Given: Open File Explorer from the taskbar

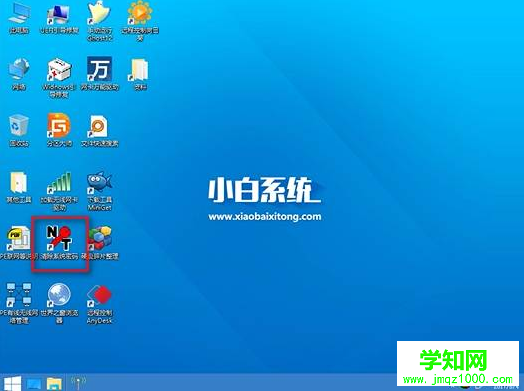Looking at the screenshot, I should (54, 384).
